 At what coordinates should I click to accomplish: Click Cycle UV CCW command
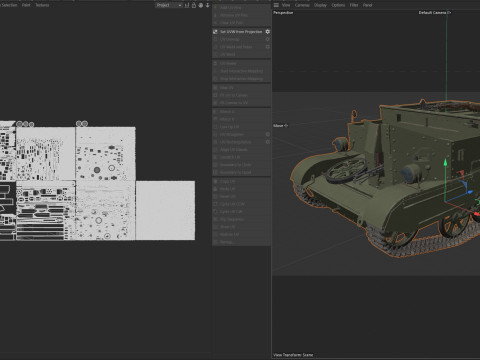241,204
